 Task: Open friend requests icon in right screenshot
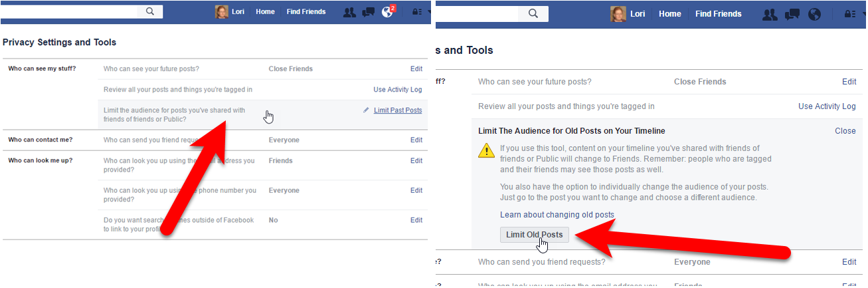[770, 14]
